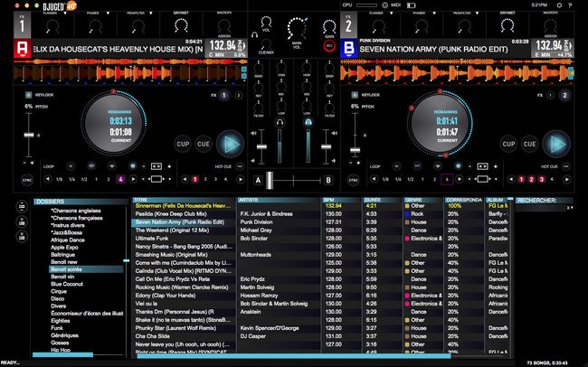Click the Rechercher search field
This screenshot has height=367, width=588.
click(541, 208)
